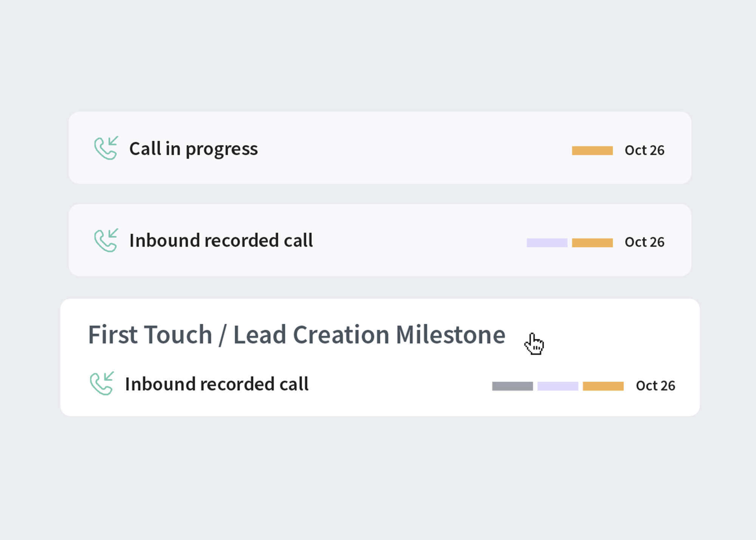The height and width of the screenshot is (540, 756).
Task: Click the Oct 26 date in the milestone card
Action: point(655,386)
